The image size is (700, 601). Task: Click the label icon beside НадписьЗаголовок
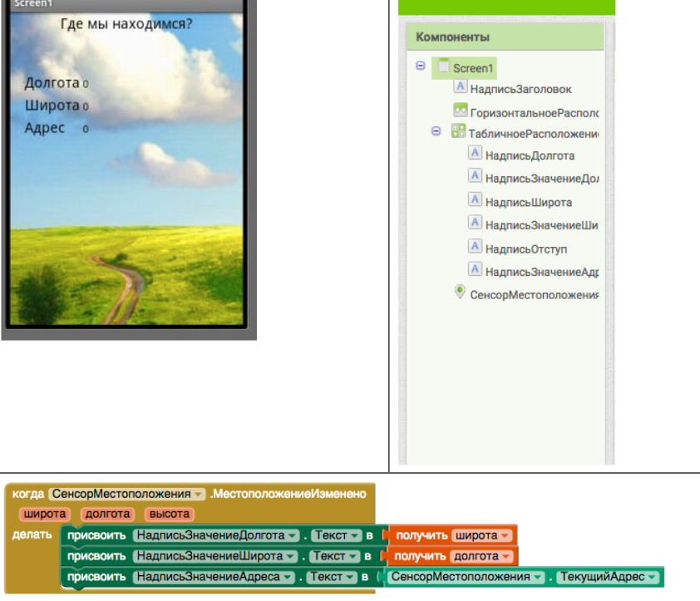tap(461, 86)
